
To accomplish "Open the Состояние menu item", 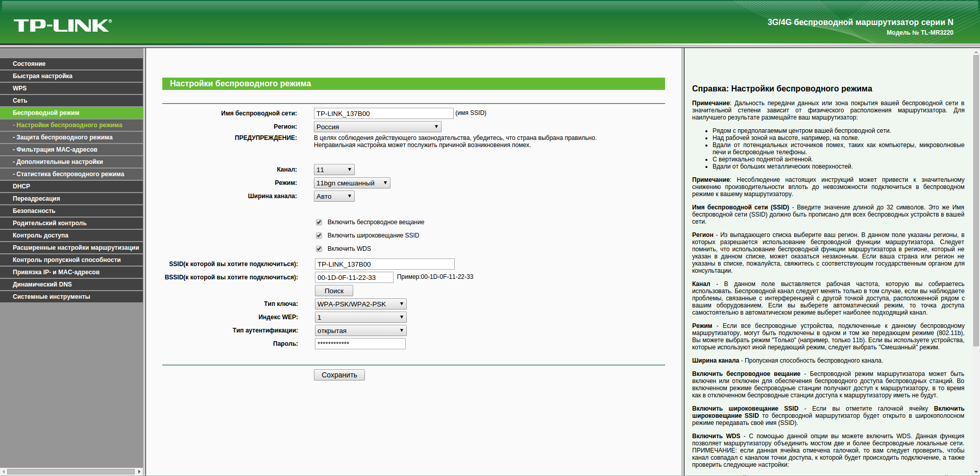I will [29, 64].
